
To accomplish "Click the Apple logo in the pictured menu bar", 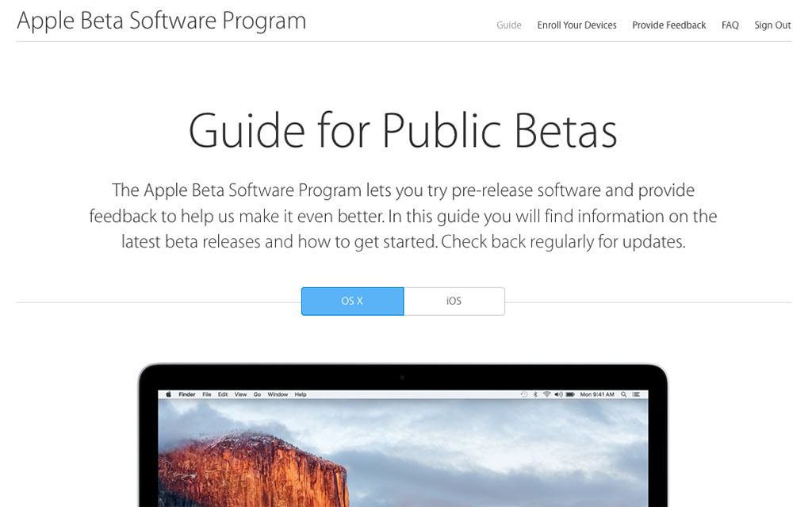I will [168, 394].
